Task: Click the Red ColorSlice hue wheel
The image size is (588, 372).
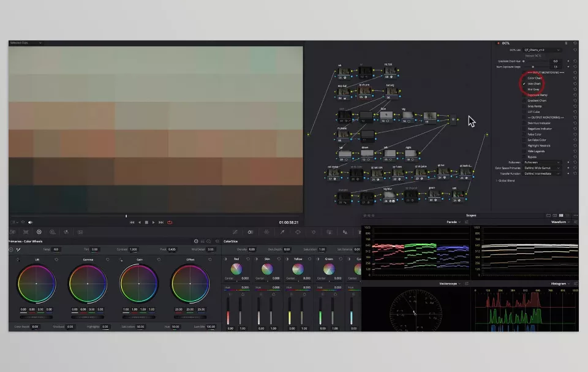Action: (236, 269)
